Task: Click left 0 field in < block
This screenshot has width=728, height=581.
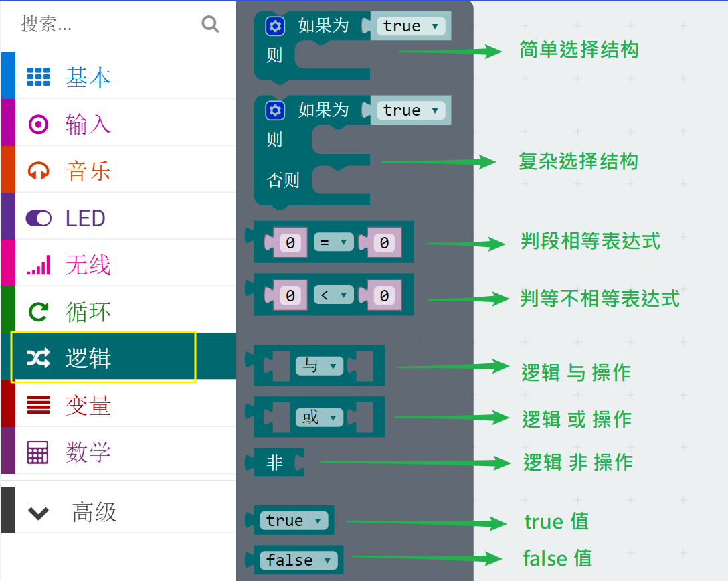Action: click(290, 295)
